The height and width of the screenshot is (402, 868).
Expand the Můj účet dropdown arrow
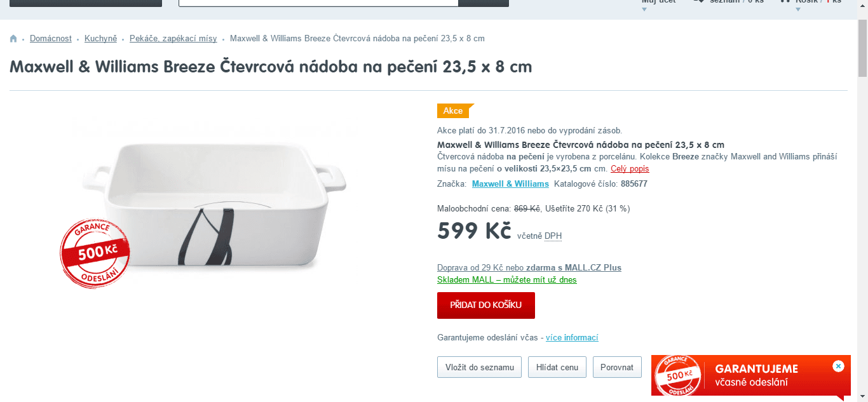click(644, 10)
